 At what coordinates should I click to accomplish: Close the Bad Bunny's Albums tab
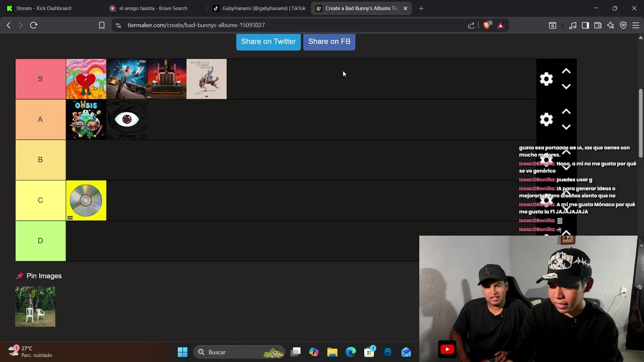pyautogui.click(x=406, y=8)
